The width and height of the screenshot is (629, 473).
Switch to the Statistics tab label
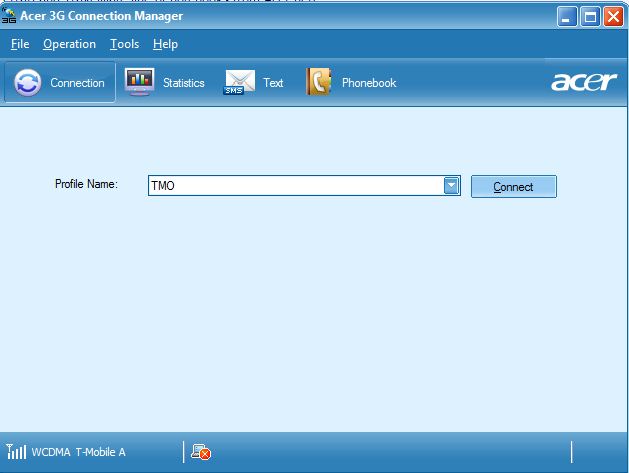[x=184, y=83]
